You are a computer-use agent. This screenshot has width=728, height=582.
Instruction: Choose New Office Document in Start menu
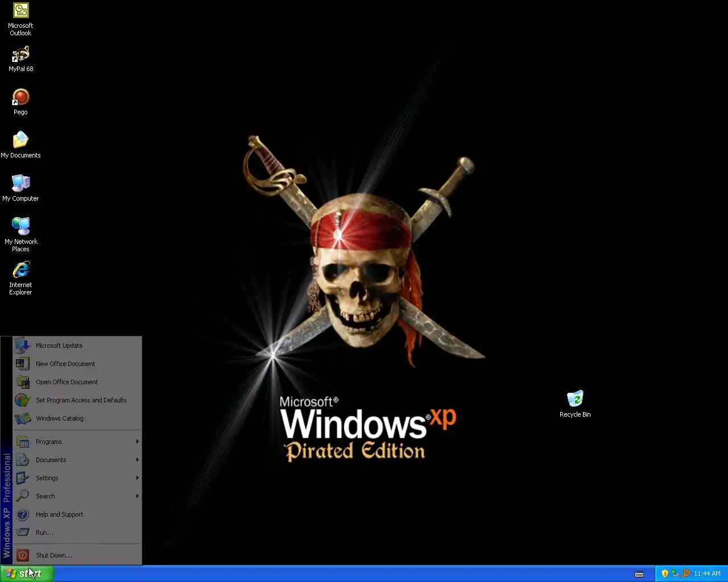[x=77, y=364]
